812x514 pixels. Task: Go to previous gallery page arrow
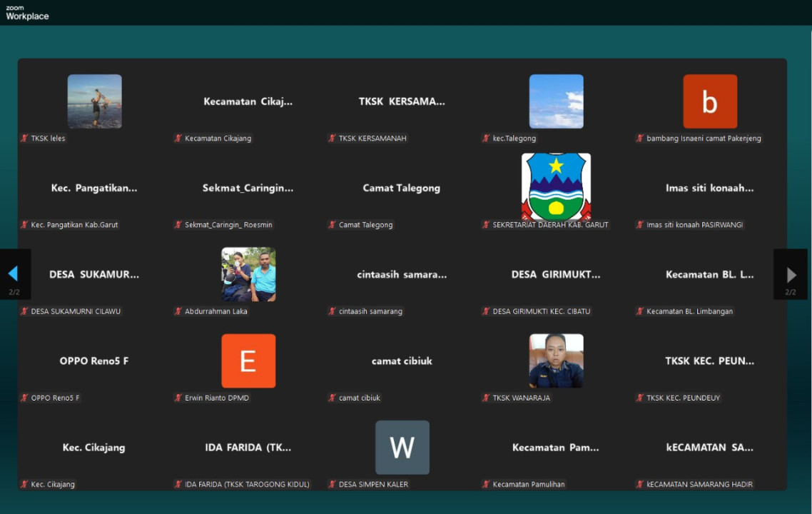coord(13,273)
